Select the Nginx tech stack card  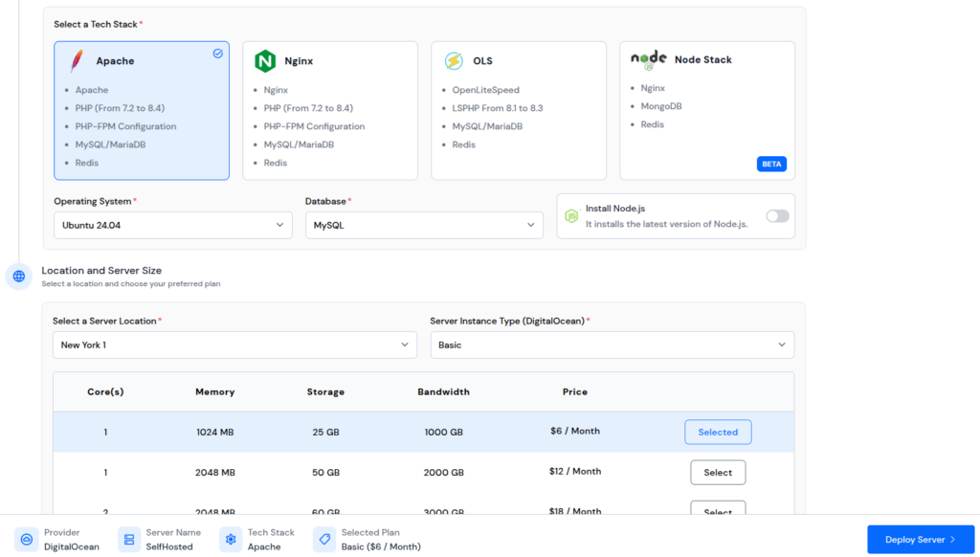[330, 111]
